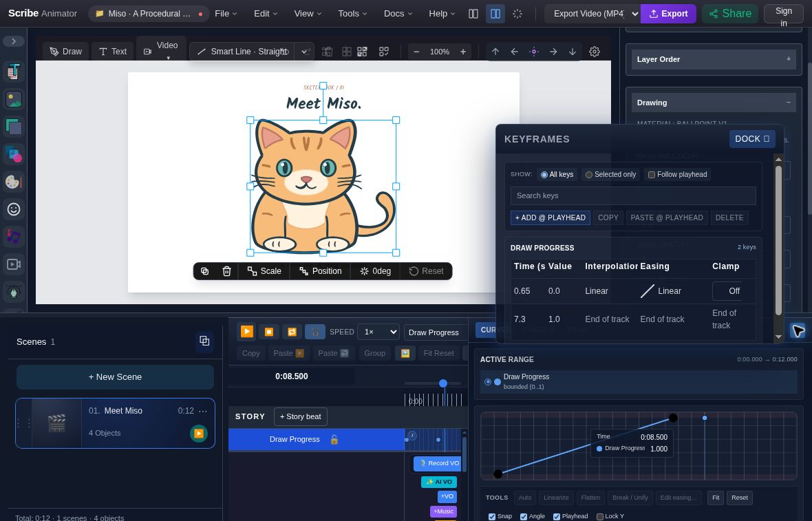This screenshot has height=521, width=812.
Task: Toggle loop playback button
Action: pyautogui.click(x=292, y=332)
